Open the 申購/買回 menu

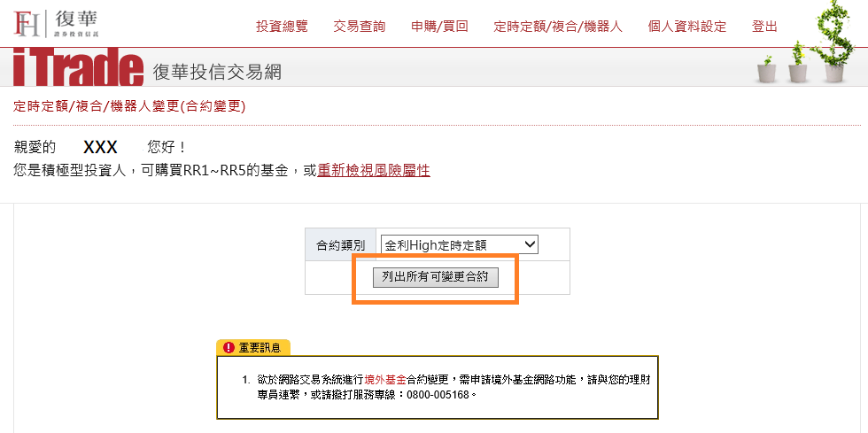439,26
